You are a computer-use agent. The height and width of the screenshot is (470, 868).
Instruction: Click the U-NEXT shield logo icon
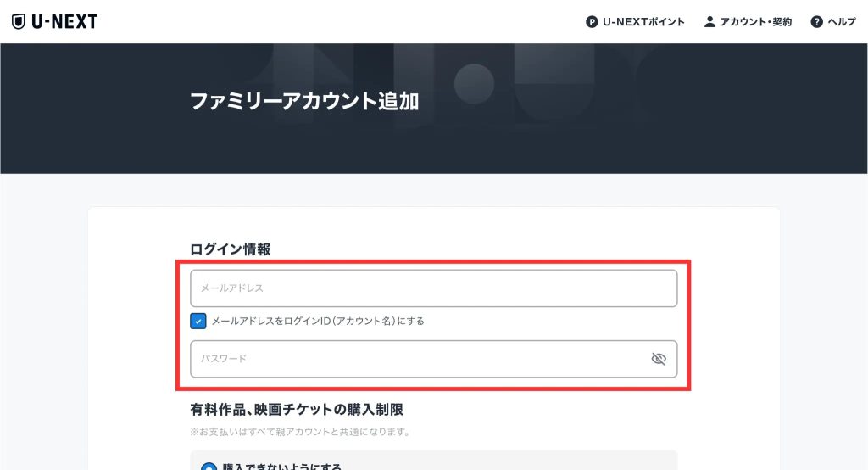click(19, 22)
